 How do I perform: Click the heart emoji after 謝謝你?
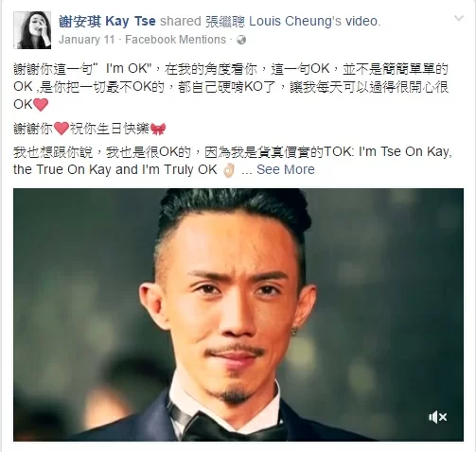click(62, 129)
